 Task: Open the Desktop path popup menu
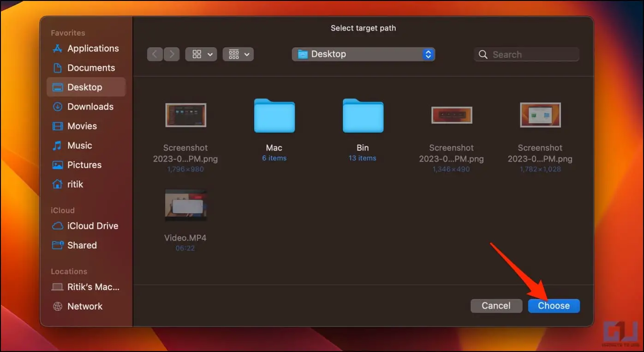pyautogui.click(x=364, y=55)
